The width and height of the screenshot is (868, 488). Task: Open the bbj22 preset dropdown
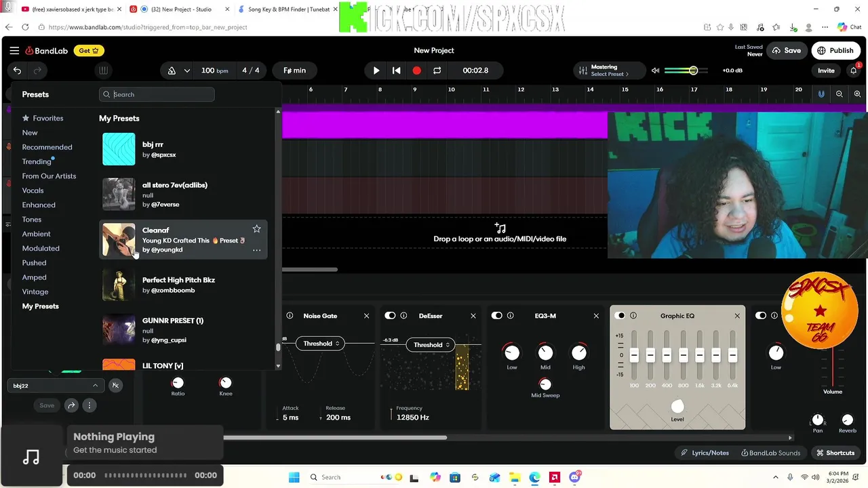pyautogui.click(x=55, y=386)
